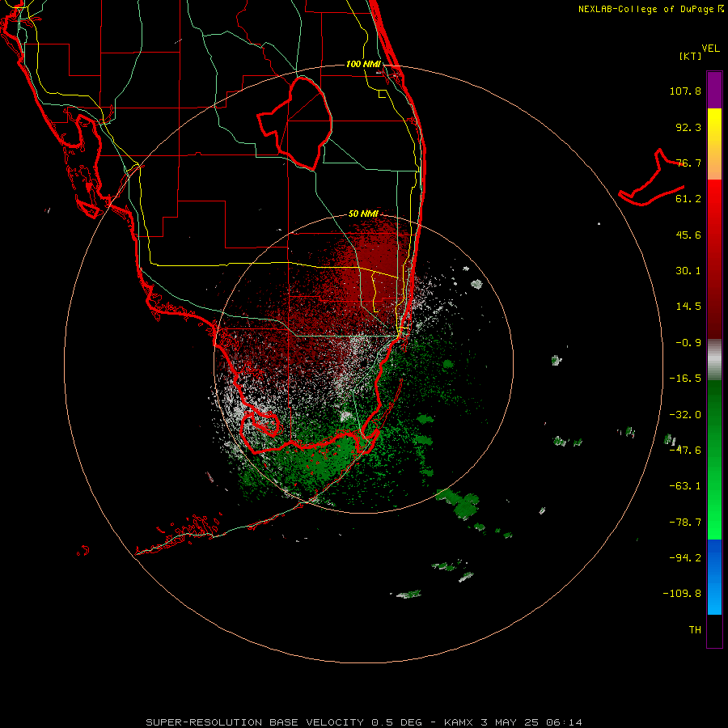Select the -78.7 scale value

tap(685, 523)
